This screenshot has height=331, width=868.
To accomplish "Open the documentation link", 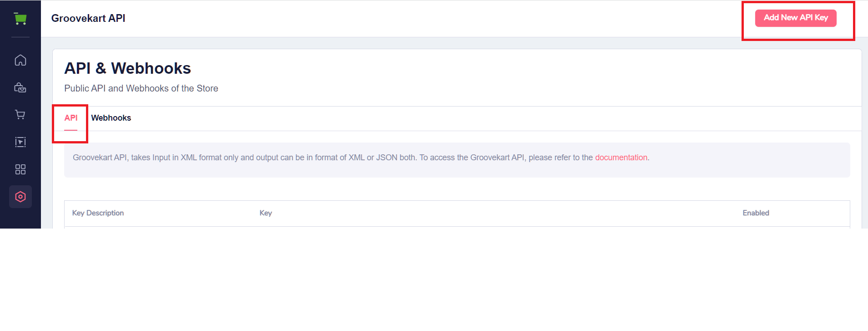I will pos(621,158).
